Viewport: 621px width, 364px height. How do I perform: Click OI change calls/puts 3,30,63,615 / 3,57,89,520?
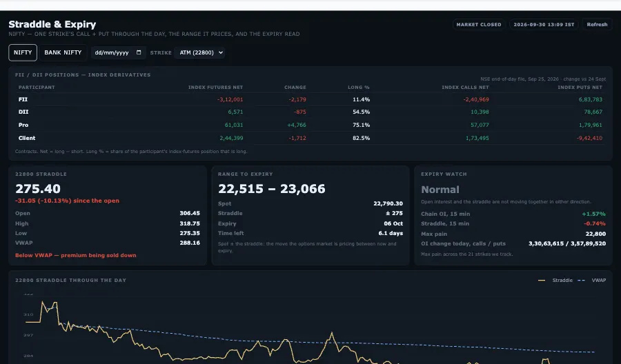pos(567,244)
